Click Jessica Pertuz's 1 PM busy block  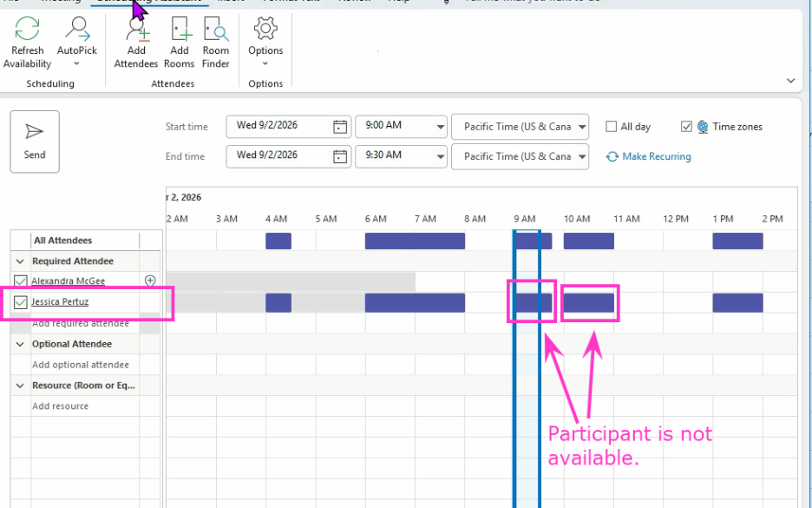tap(738, 303)
